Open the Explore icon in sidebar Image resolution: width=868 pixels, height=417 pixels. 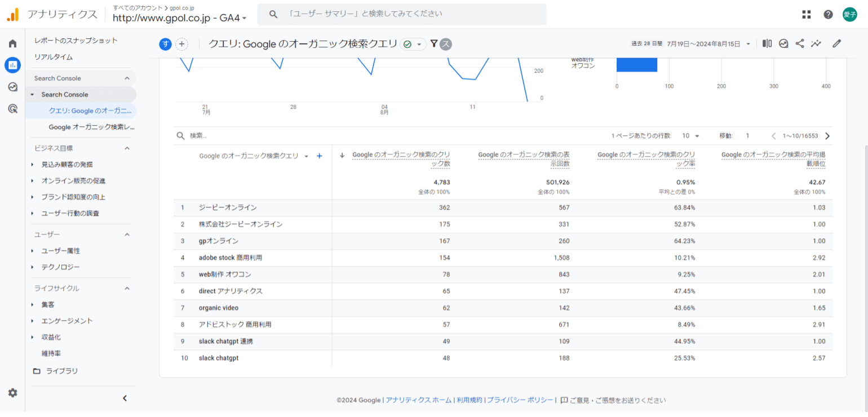(x=12, y=87)
